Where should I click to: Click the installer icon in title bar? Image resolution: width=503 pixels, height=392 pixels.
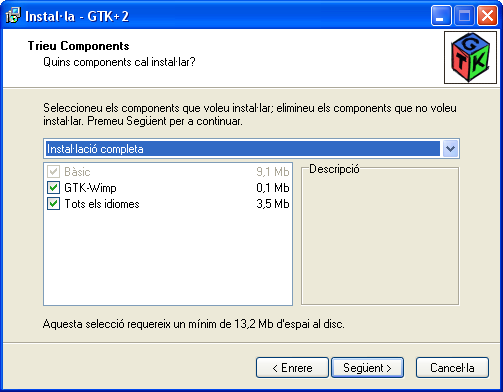[13, 16]
